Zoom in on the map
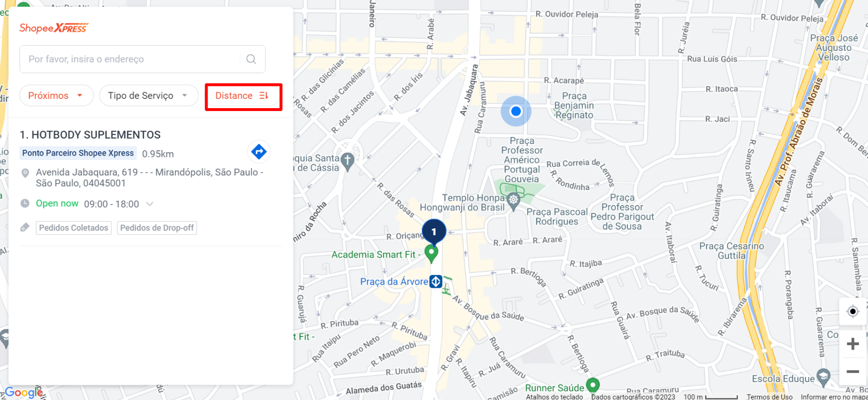This screenshot has width=868, height=400. [x=852, y=344]
